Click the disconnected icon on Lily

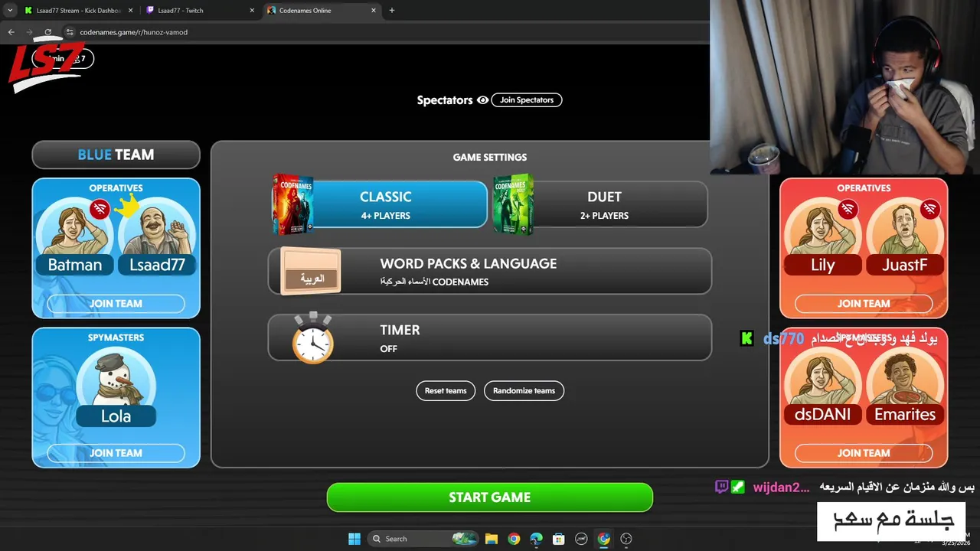point(848,209)
